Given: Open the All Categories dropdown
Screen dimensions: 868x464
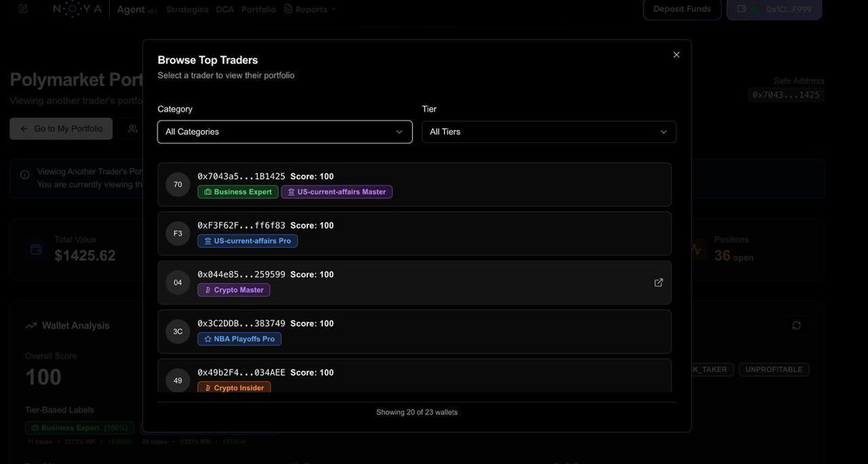Looking at the screenshot, I should pyautogui.click(x=285, y=131).
